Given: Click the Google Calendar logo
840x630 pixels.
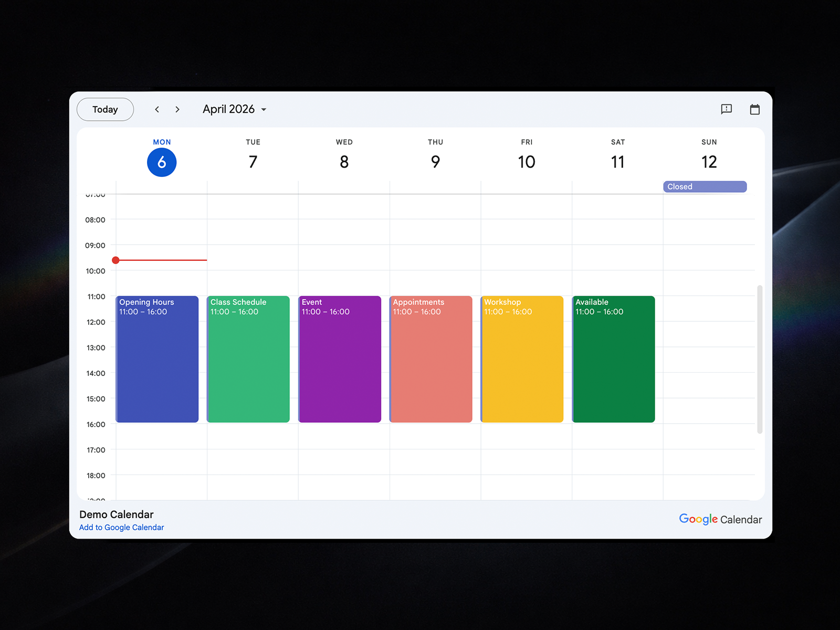Looking at the screenshot, I should point(720,519).
